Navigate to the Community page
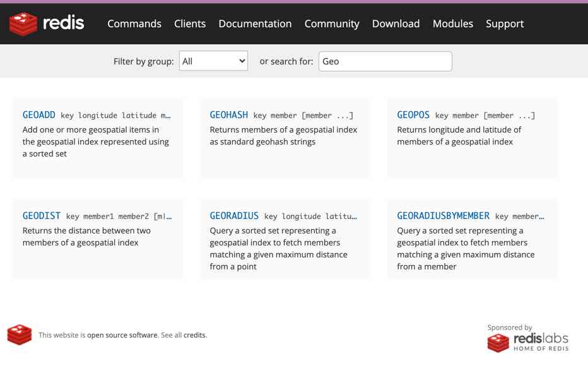This screenshot has width=588, height=373. (x=332, y=24)
